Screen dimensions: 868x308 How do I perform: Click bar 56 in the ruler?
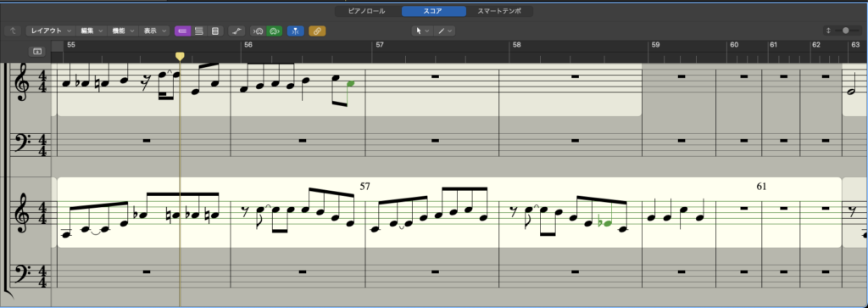(248, 45)
